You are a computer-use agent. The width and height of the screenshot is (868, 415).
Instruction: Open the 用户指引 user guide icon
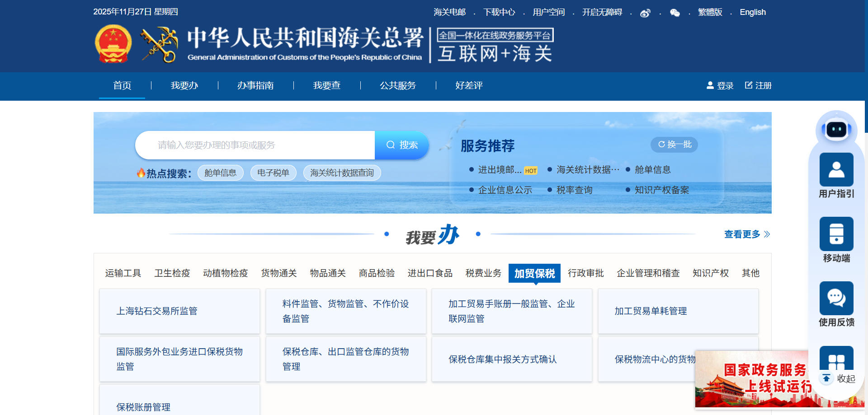[x=836, y=170]
